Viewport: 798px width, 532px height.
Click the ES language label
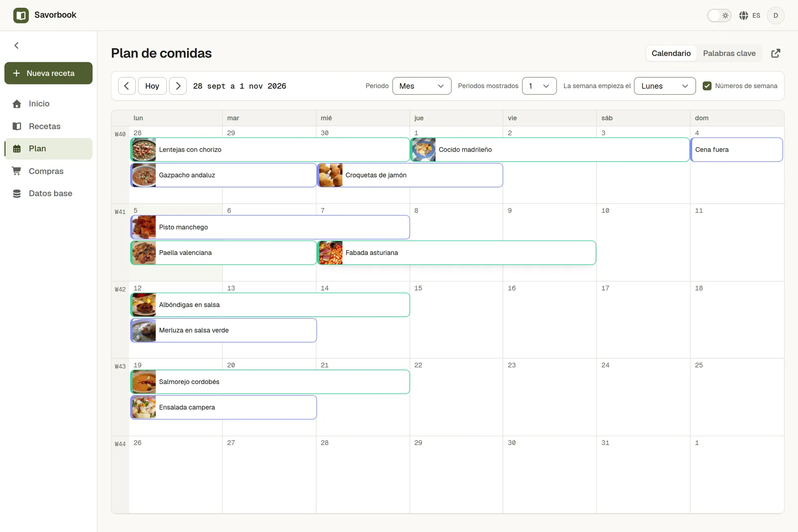pyautogui.click(x=756, y=15)
